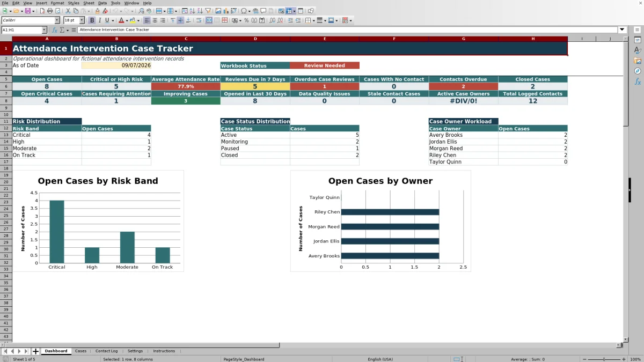Expand the Name Box dropdown arrow
644x362 pixels.
[x=44, y=30]
